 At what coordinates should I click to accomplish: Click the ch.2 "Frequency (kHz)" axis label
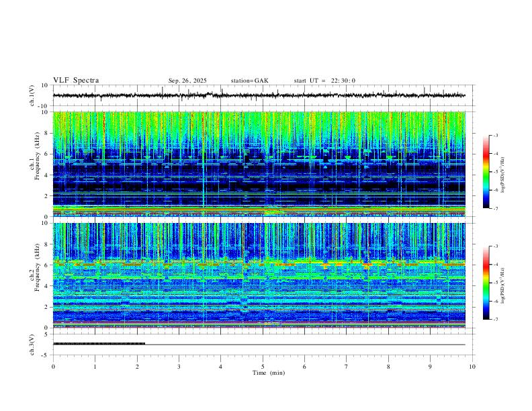tap(37, 267)
